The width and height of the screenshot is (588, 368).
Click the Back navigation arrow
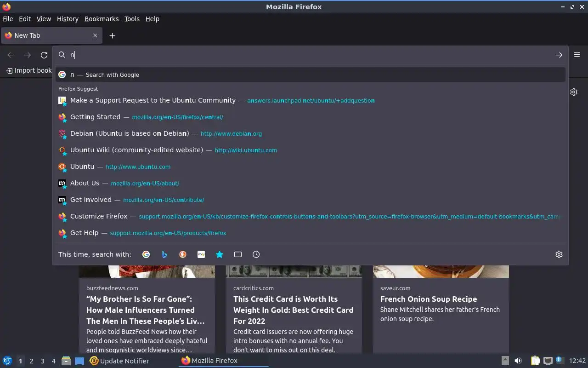coord(11,55)
